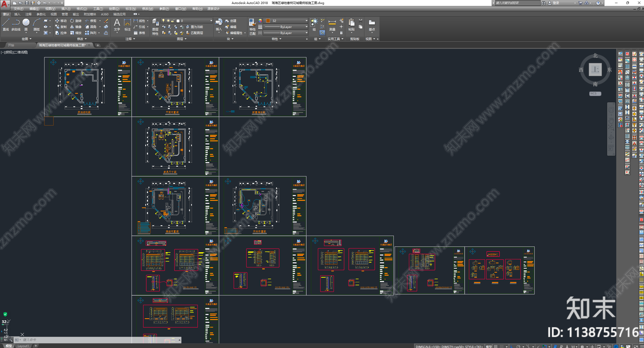Click the TOP face of the ViewCube
Screen dimensions: 644x348
pyautogui.click(x=595, y=70)
